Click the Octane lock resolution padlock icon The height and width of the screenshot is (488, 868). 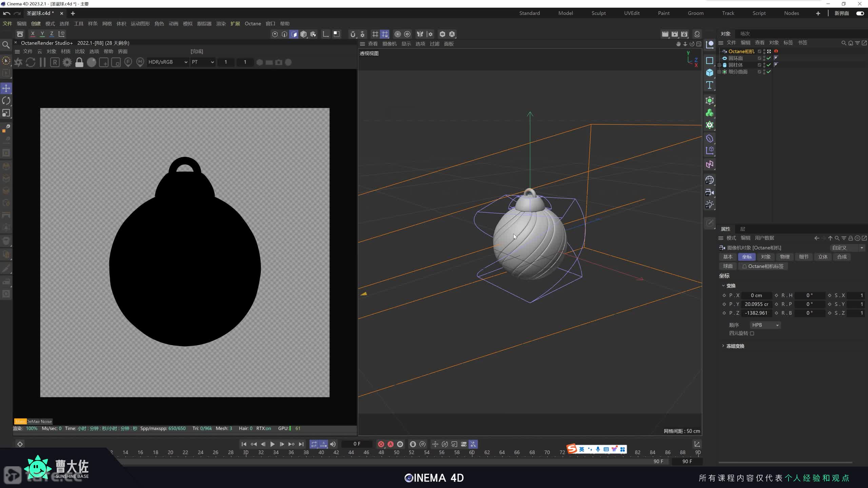pyautogui.click(x=79, y=62)
